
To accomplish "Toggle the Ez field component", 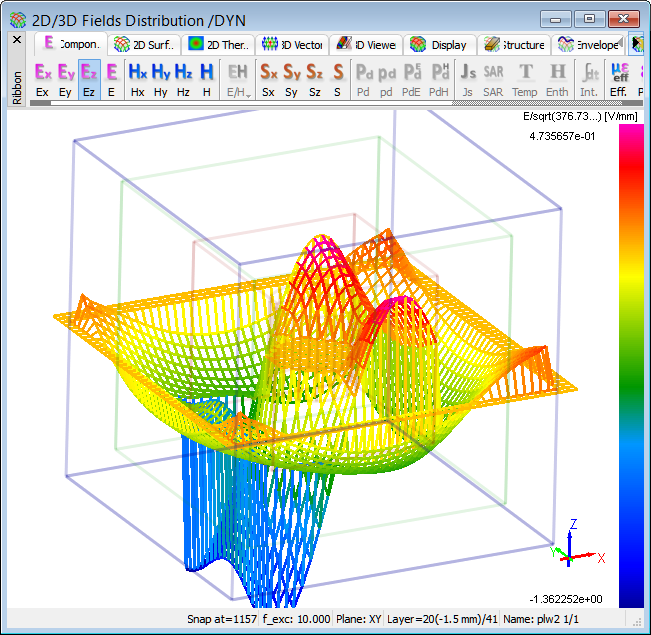I will point(89,74).
